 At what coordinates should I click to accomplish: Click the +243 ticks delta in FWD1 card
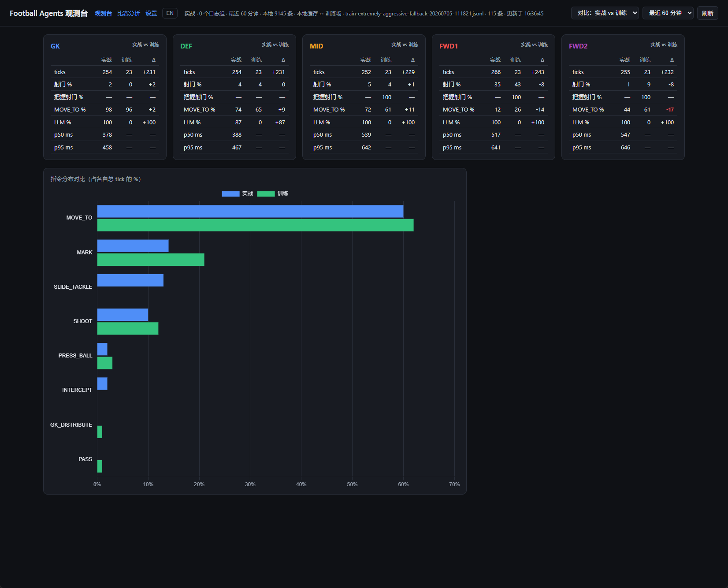[538, 72]
